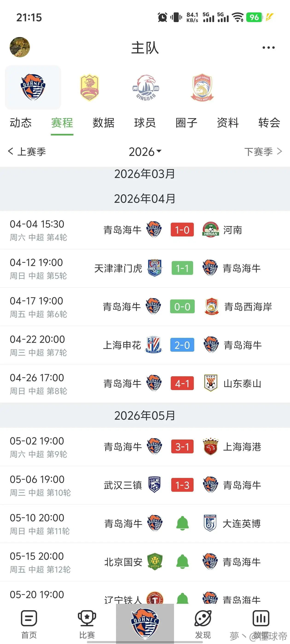
Task: Open the three-dot more options menu
Action: (269, 48)
